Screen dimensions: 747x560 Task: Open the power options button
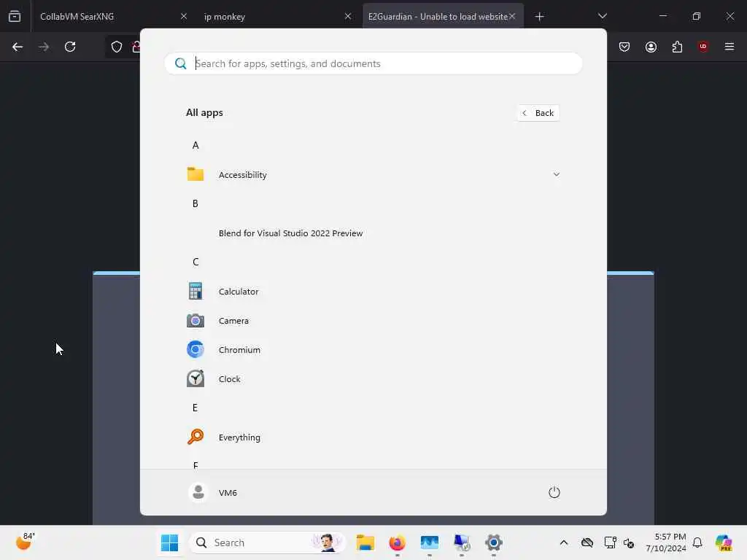pos(554,492)
